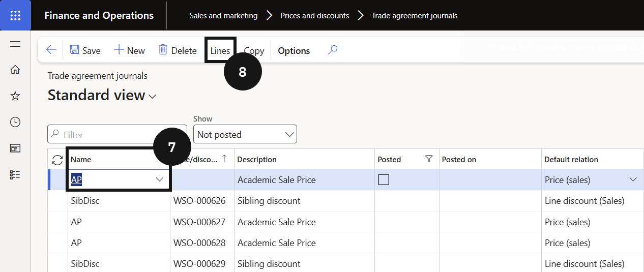Open Modules list icon in the sidebar
This screenshot has width=644, height=272.
pos(15,175)
